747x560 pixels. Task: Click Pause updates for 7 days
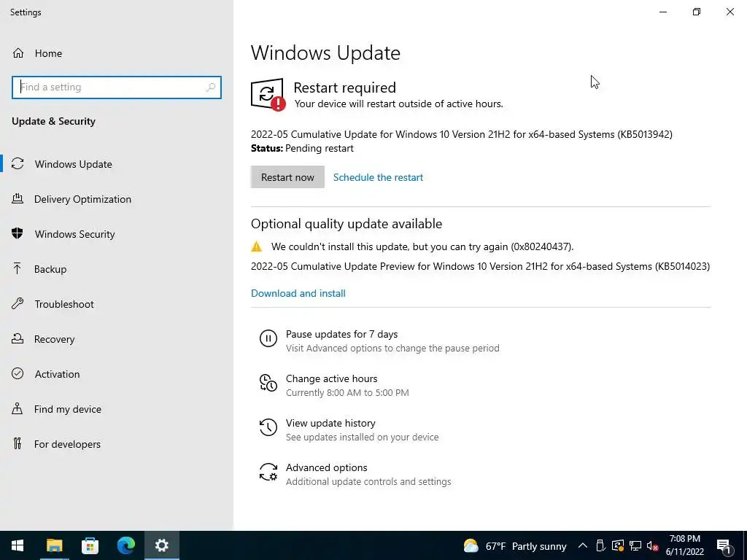pos(379,341)
